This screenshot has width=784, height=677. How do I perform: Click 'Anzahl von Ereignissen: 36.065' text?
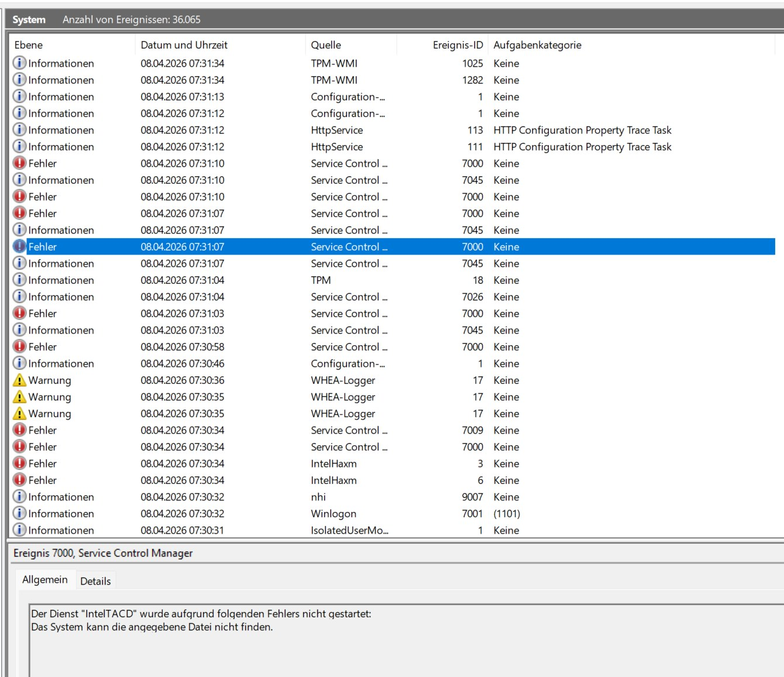132,19
